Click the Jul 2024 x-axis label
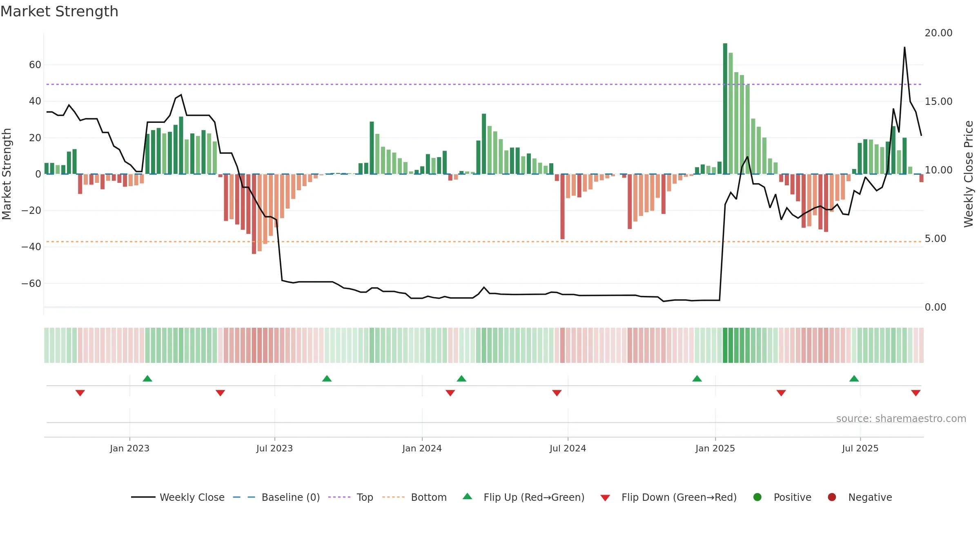 [x=568, y=448]
